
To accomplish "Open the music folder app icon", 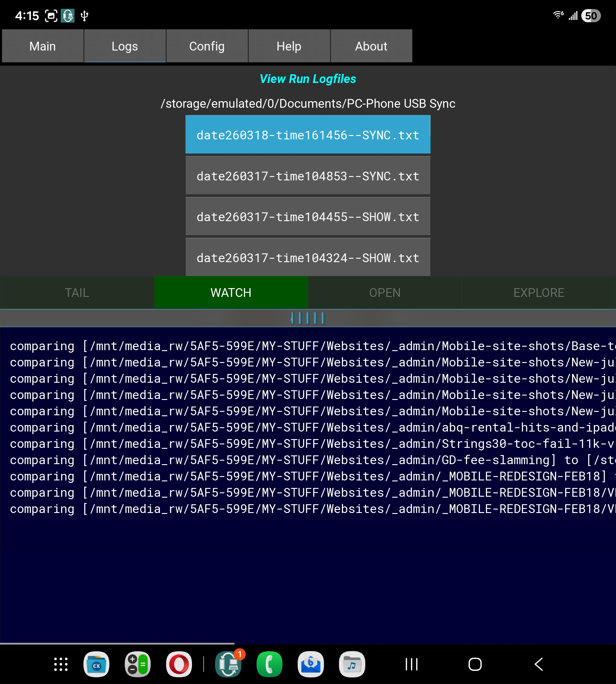I will tap(352, 664).
